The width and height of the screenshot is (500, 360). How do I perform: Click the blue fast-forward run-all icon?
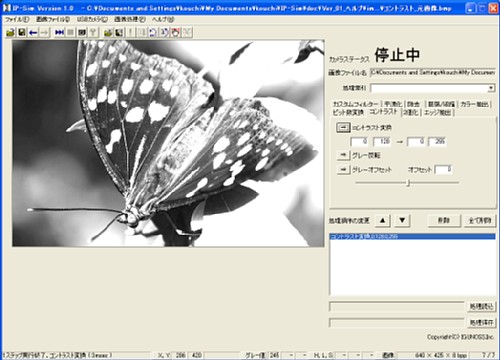pos(59,32)
